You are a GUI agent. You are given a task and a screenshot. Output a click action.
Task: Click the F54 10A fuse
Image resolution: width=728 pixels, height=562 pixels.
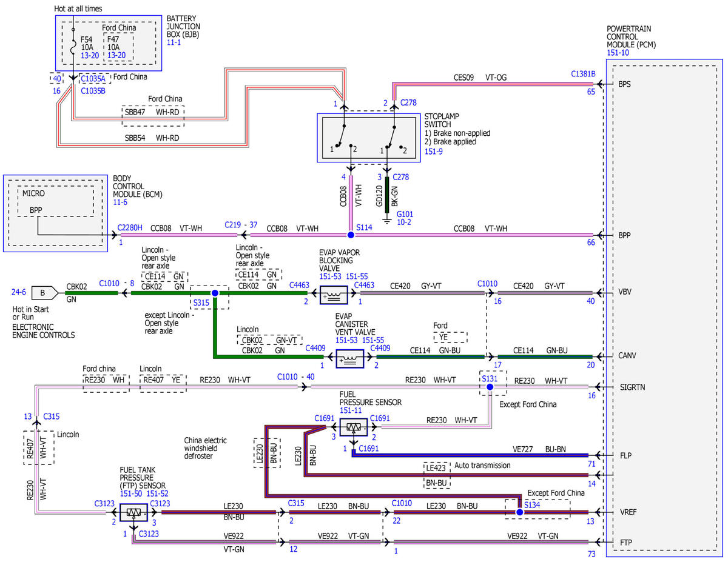[87, 47]
